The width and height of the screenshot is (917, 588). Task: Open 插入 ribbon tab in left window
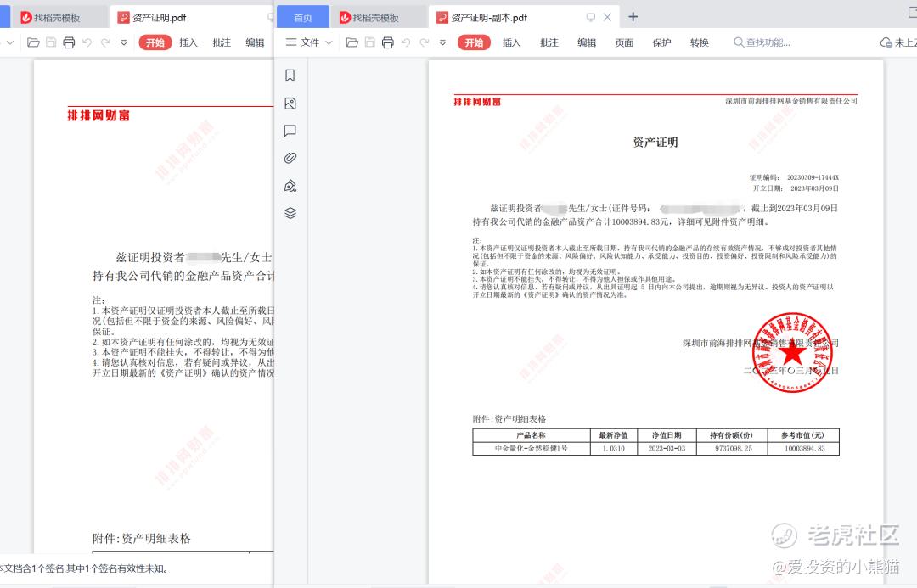click(188, 42)
